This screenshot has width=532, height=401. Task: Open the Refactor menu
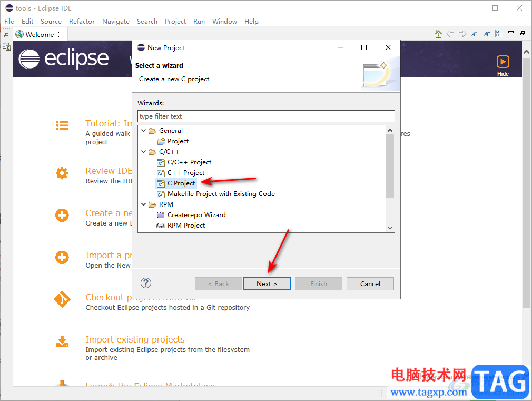[82, 22]
